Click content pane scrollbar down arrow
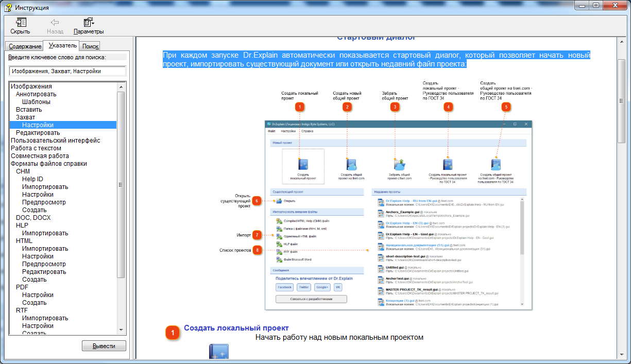Viewport: 631px width, 364px height. point(621,354)
